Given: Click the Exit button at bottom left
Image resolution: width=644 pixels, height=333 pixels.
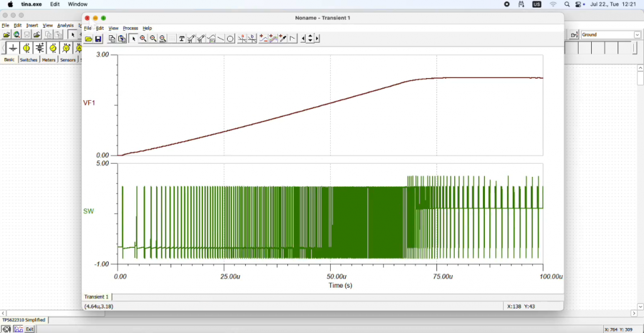Looking at the screenshot, I should pos(30,329).
